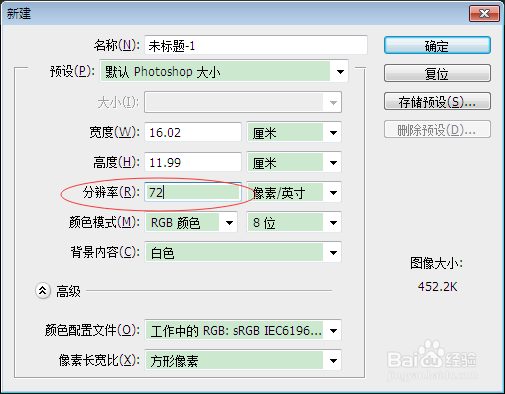Click the 复位 button
The image size is (505, 394).
(437, 73)
